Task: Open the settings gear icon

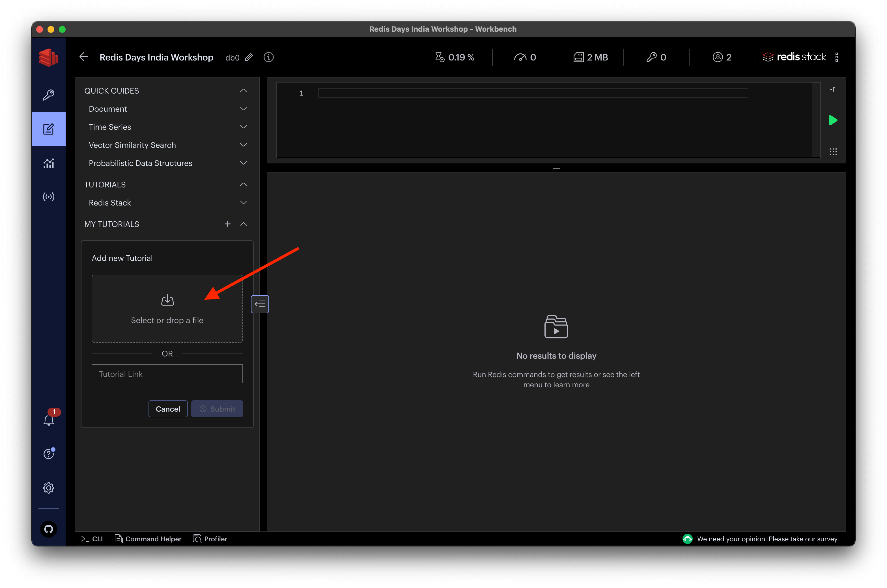Action: pyautogui.click(x=48, y=488)
